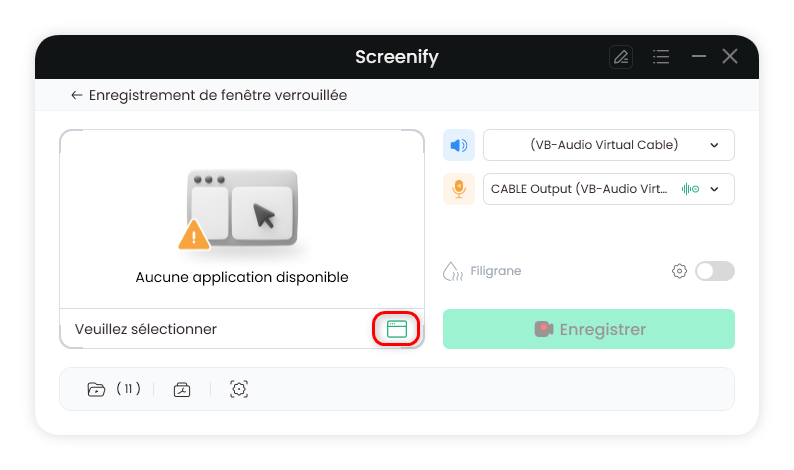Viewport: 794px width, 470px height.
Task: Click the blue system sound speaker icon
Action: coord(459,145)
